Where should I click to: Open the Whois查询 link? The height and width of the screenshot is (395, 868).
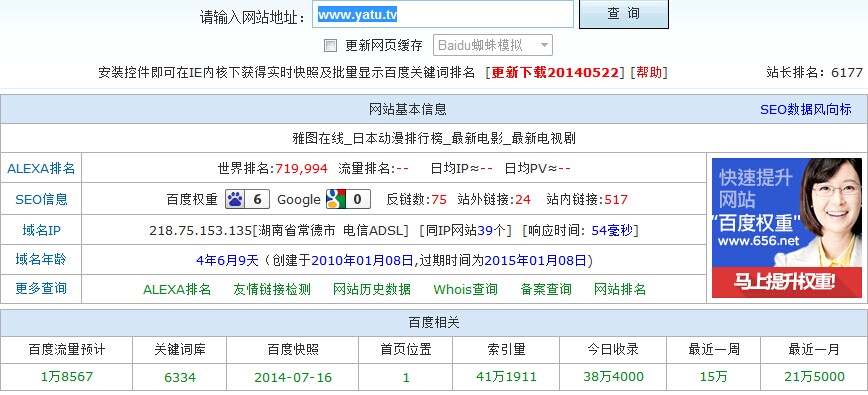click(466, 289)
